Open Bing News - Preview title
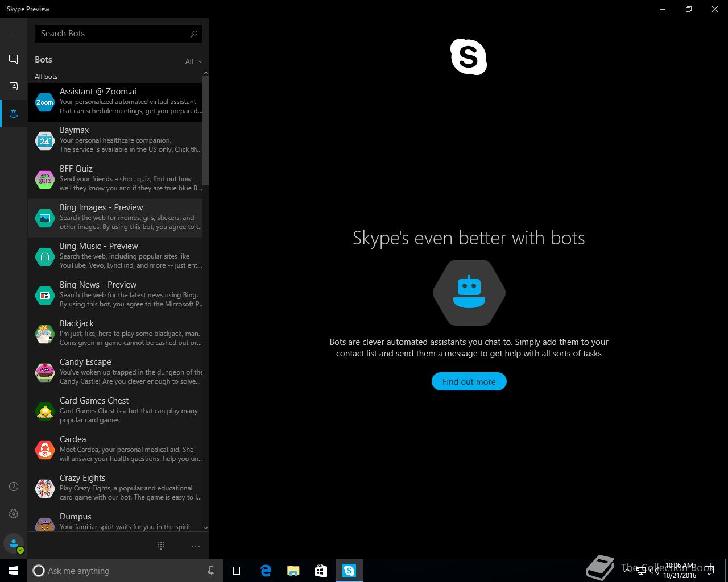Viewport: 728px width, 582px height. pos(98,285)
